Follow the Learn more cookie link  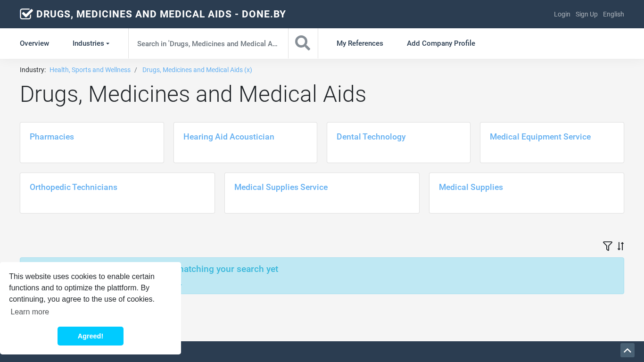coord(30,312)
